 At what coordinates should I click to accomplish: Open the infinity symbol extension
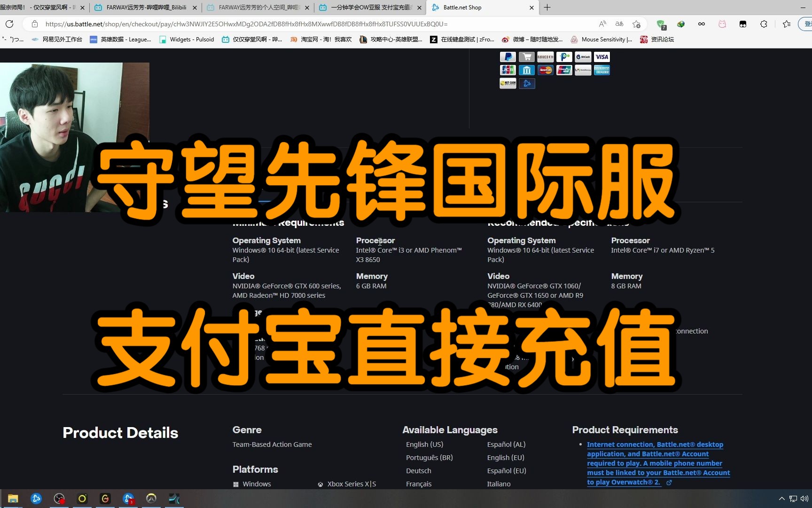[x=702, y=24]
